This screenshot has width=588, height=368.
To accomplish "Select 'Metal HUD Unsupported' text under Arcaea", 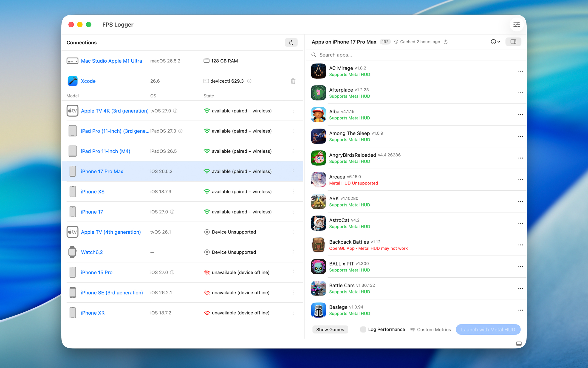I will (x=353, y=183).
